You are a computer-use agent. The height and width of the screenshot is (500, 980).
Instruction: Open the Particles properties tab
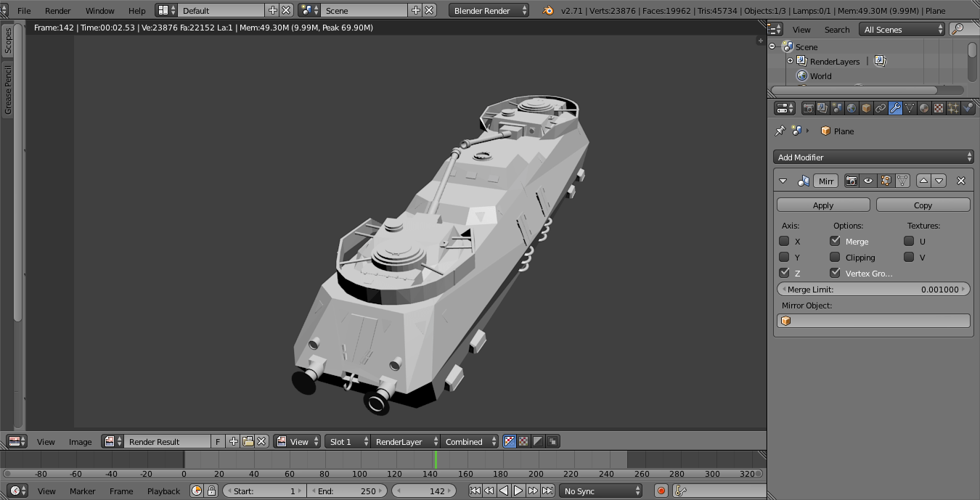coord(953,108)
